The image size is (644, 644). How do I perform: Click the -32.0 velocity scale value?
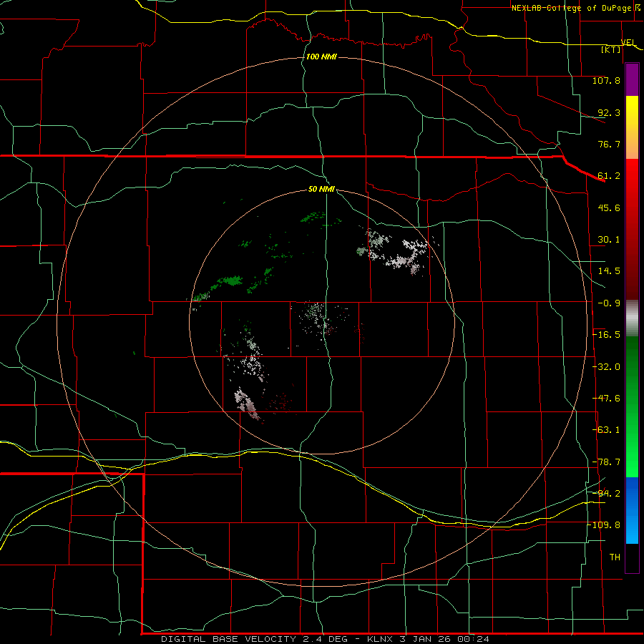[x=606, y=367]
